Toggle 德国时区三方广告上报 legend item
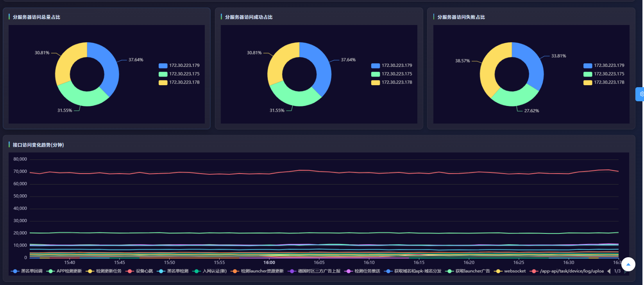 click(314, 271)
